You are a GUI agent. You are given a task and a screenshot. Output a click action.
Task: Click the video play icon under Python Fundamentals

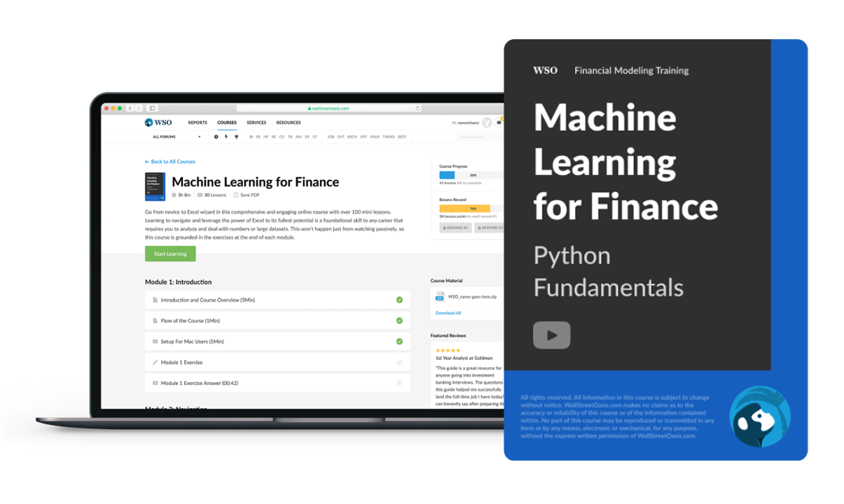(551, 335)
